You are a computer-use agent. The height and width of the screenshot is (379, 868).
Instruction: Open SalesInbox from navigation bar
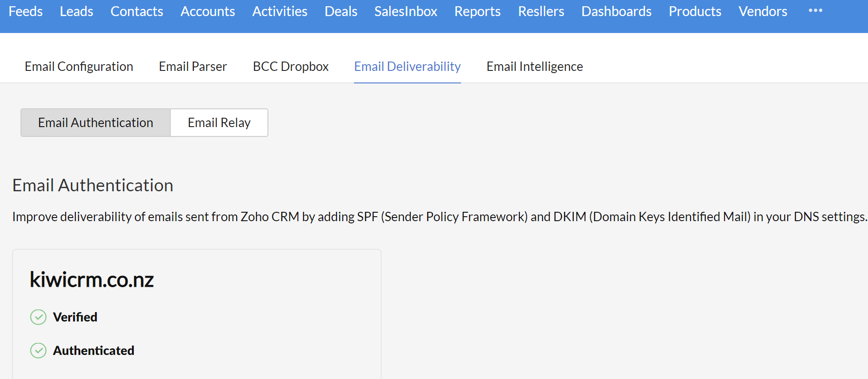(406, 11)
